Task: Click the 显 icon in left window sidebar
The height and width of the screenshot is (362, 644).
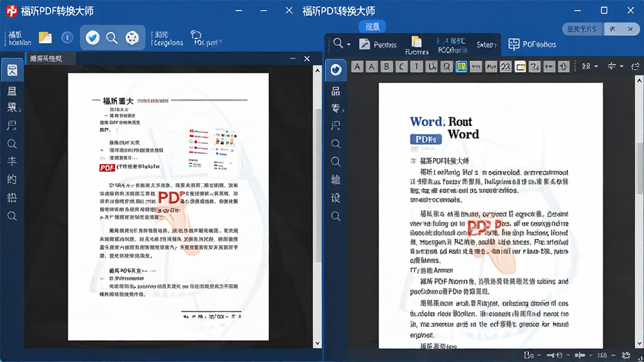Action: (x=12, y=90)
